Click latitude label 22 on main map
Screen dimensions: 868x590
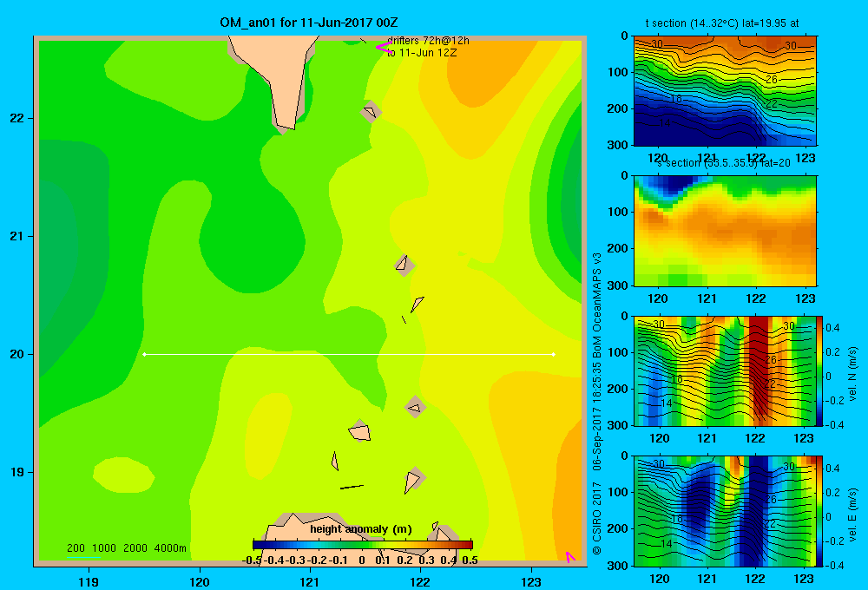click(16, 118)
